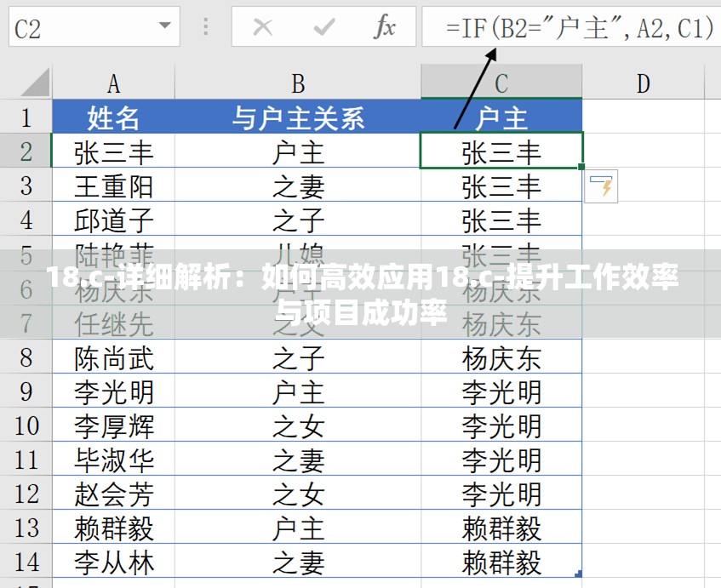
Task: Click the Insert Function fx icon
Action: pos(386,26)
